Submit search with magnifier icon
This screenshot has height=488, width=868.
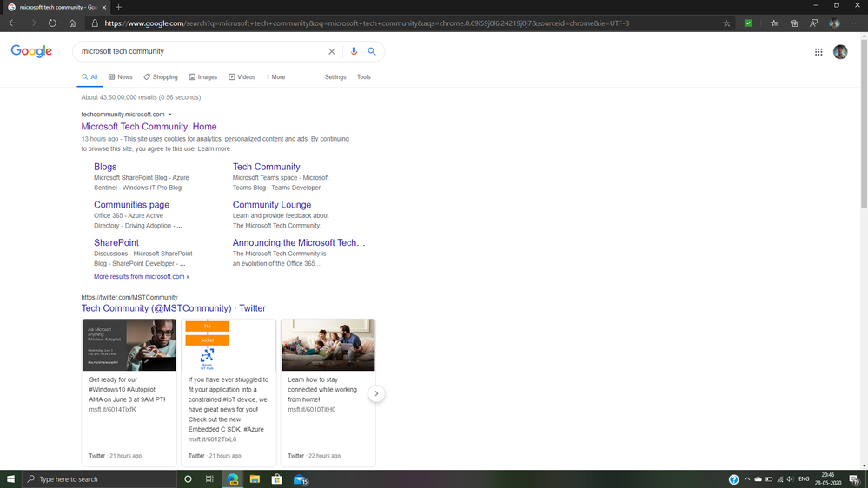click(x=372, y=51)
